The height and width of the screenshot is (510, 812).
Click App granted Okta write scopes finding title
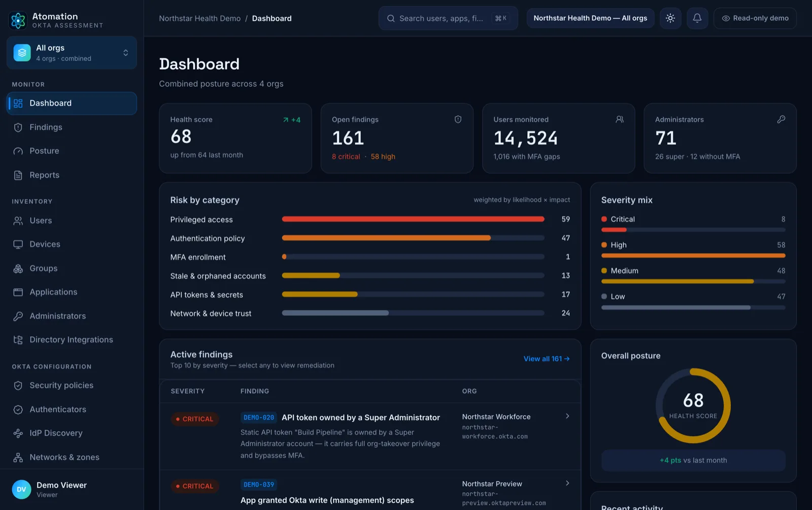point(327,500)
